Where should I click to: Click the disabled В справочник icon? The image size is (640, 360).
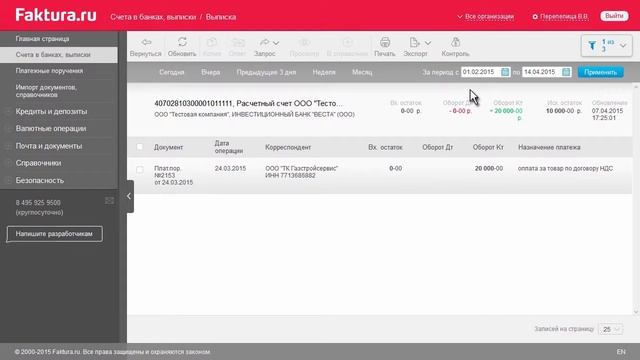[x=347, y=42]
